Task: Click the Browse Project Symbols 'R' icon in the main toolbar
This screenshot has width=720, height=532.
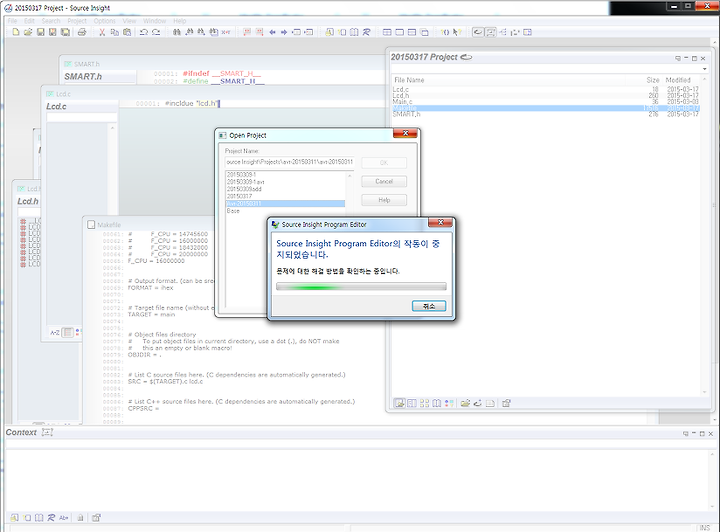Action: 366,32
